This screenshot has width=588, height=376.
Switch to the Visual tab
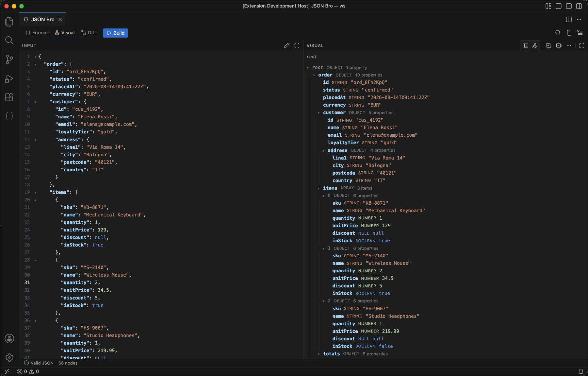tap(65, 33)
